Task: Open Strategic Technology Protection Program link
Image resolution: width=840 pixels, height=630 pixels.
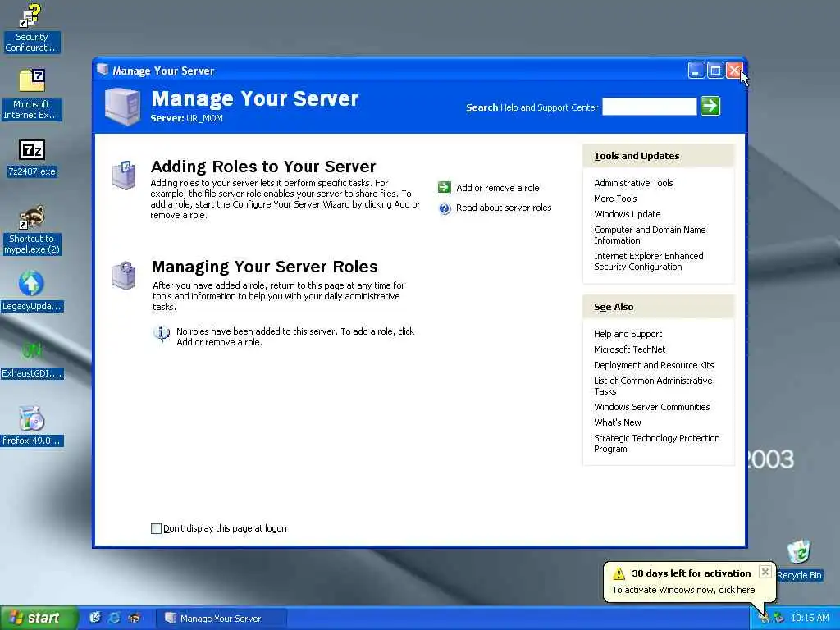Action: coord(657,444)
